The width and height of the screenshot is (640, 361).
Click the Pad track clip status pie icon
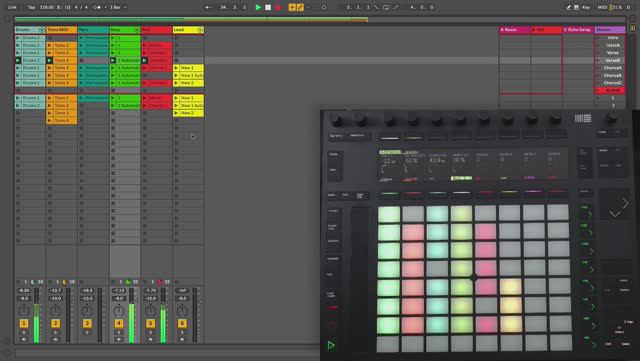[x=160, y=282]
